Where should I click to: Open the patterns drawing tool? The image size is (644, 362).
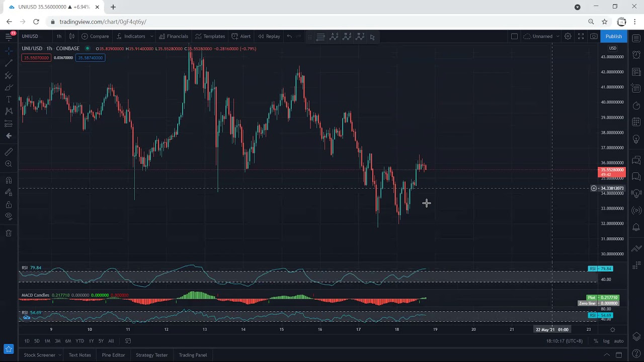click(9, 111)
